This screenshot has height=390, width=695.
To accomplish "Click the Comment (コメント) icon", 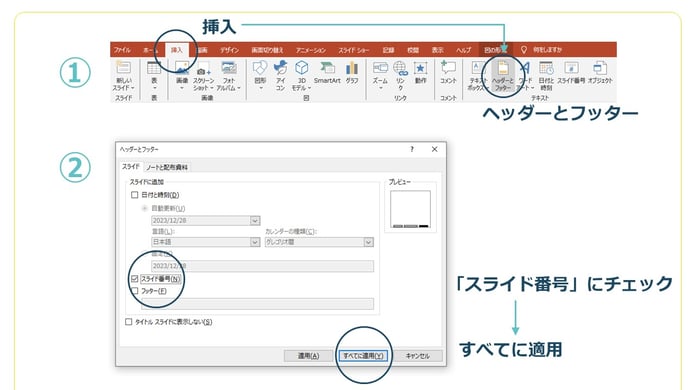I will pos(448,68).
